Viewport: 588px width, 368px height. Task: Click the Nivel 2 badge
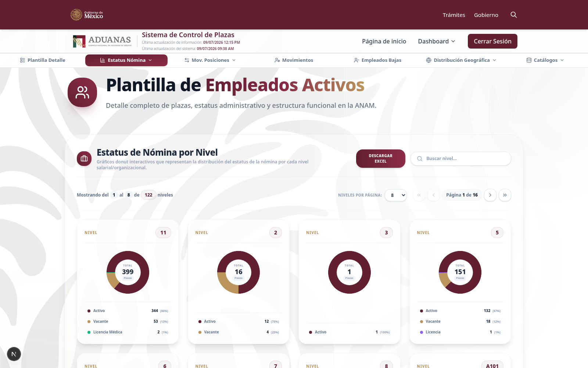pos(276,233)
